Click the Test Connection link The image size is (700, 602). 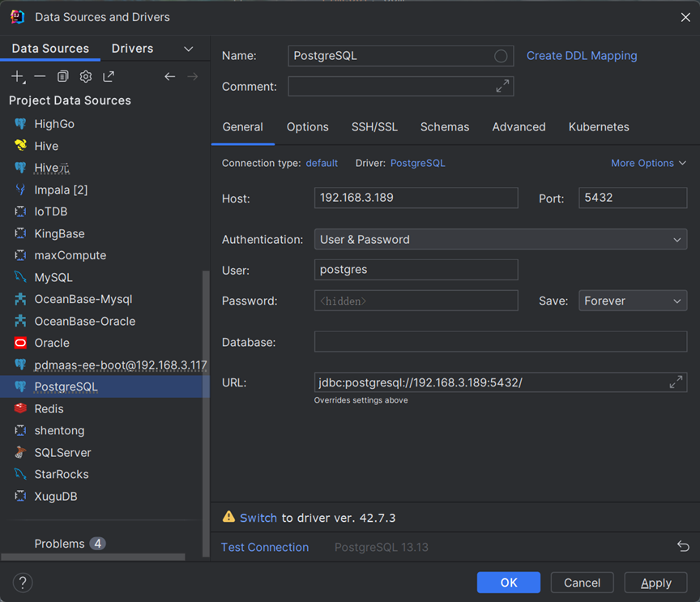pos(265,547)
